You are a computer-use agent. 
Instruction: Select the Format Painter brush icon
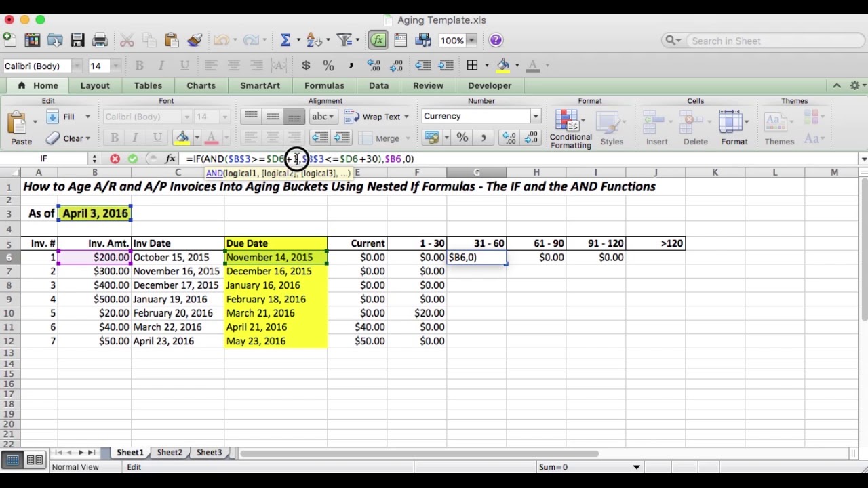195,40
